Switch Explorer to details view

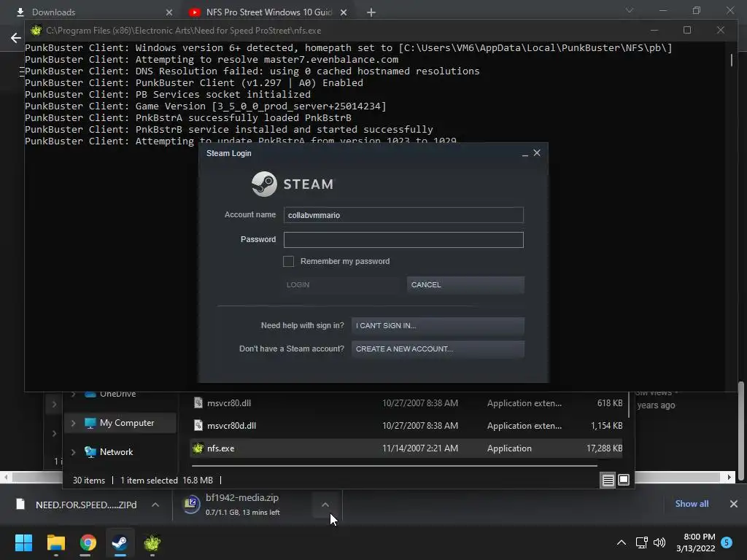(608, 480)
